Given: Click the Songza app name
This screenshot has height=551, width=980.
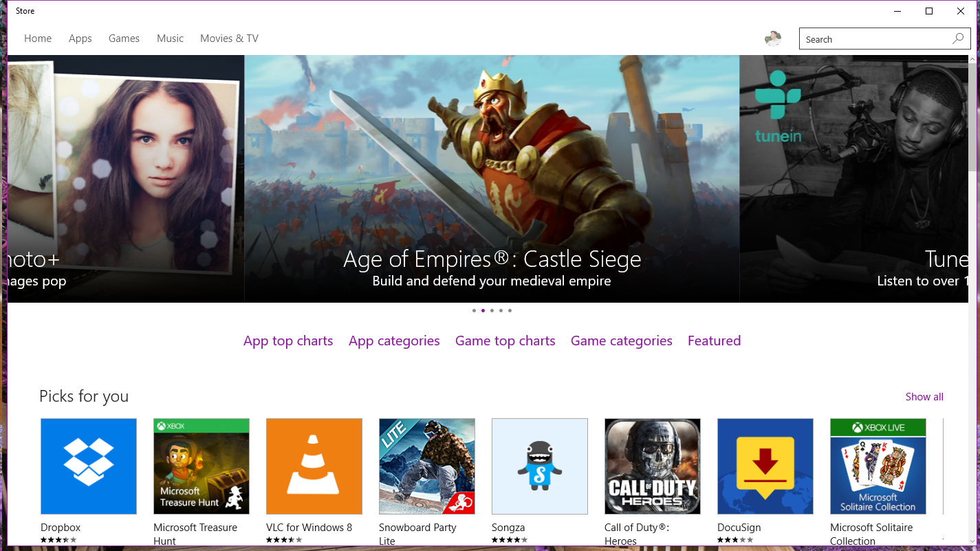Looking at the screenshot, I should point(508,528).
